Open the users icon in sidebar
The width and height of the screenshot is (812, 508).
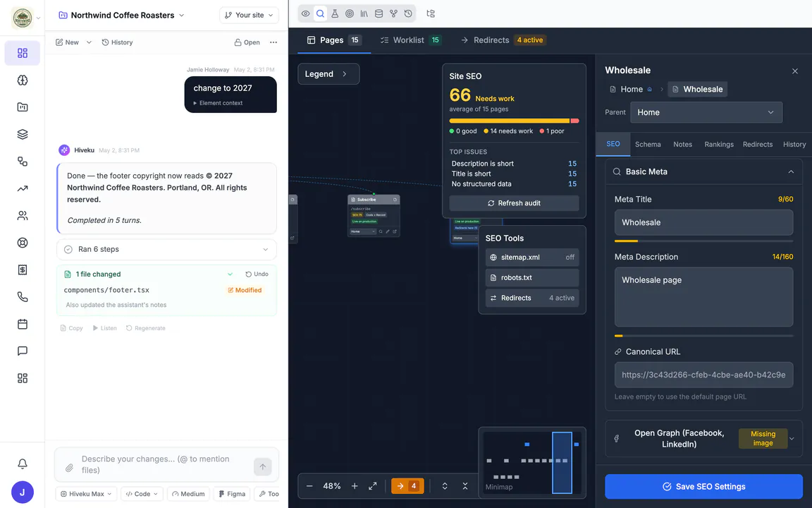click(x=23, y=216)
